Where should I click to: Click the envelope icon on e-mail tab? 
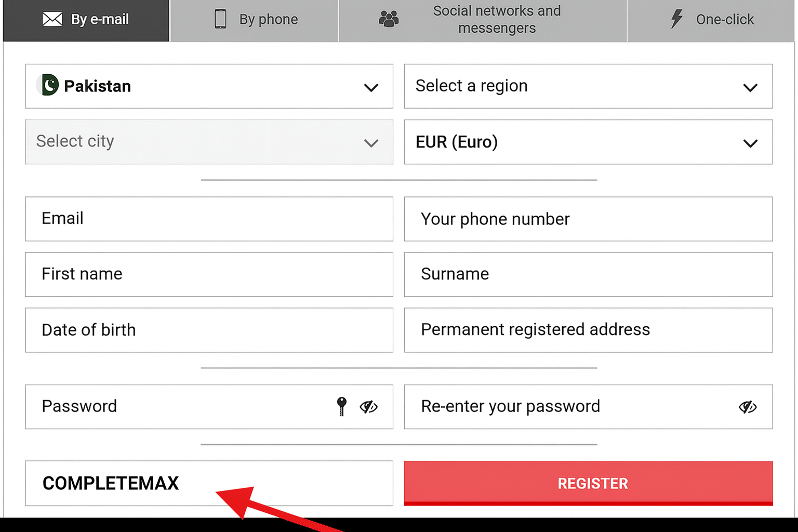[x=52, y=19]
